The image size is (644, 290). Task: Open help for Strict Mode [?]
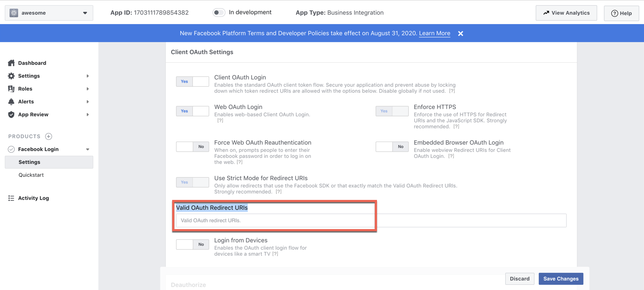[x=279, y=192]
